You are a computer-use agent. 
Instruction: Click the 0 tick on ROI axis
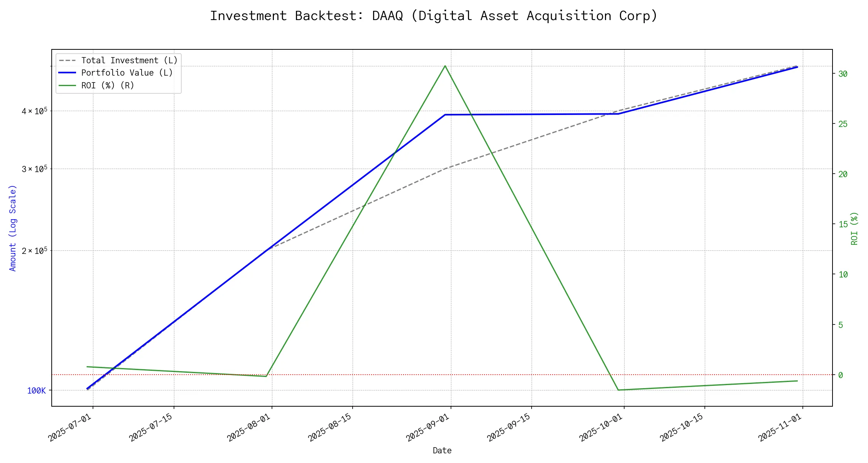(x=841, y=375)
